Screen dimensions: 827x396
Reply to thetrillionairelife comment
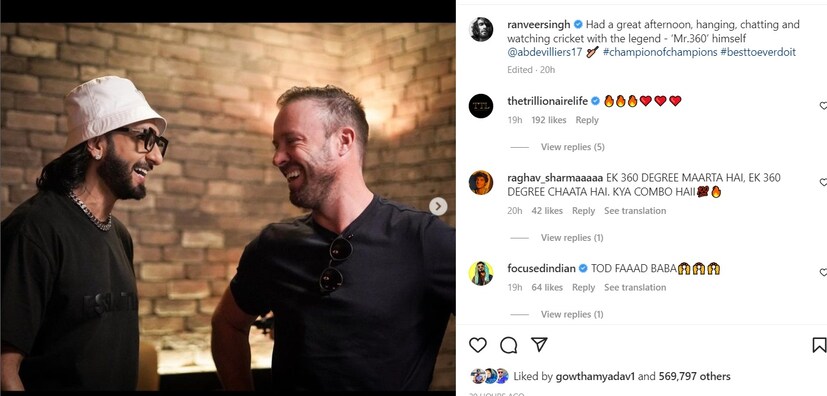click(587, 120)
